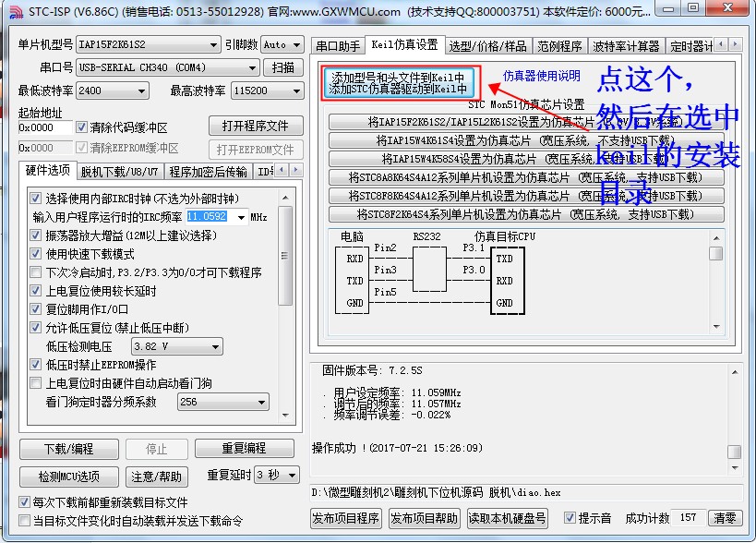Click 注意/帮助 button

click(156, 477)
